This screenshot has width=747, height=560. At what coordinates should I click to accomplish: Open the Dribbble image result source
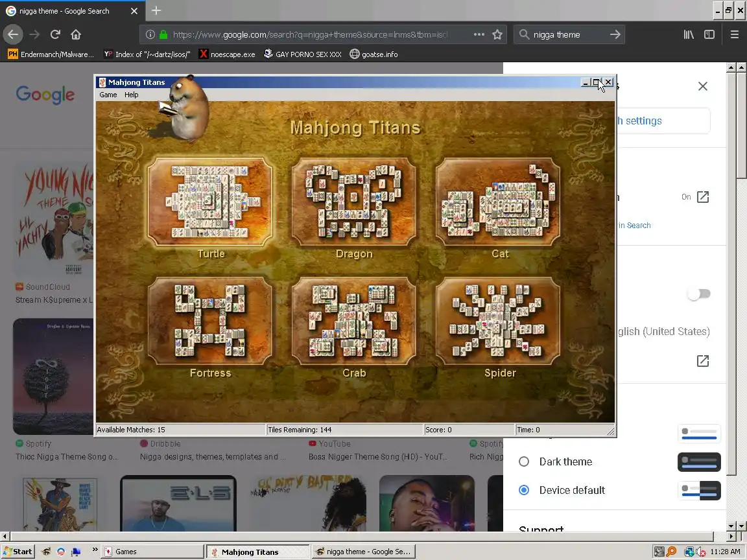160,443
